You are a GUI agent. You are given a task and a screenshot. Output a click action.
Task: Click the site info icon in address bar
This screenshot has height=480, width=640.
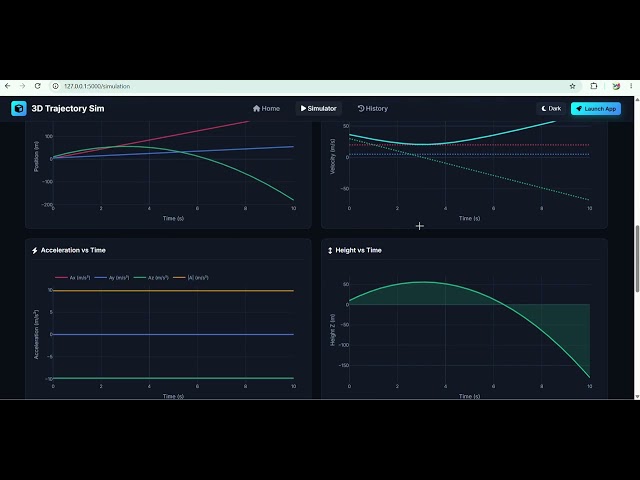click(56, 86)
